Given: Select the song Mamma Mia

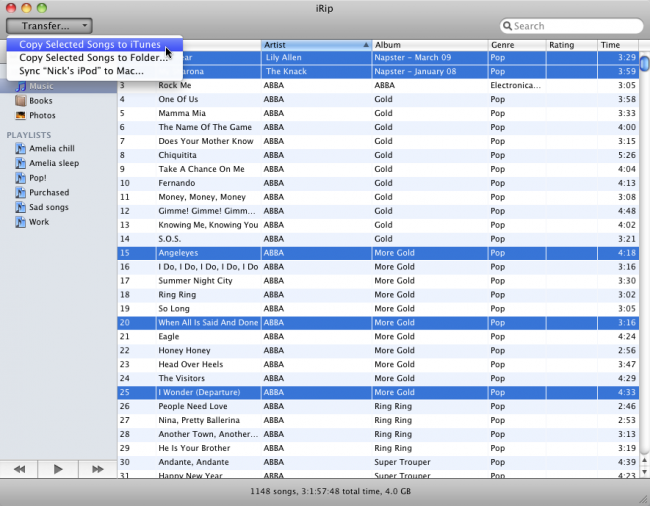Looking at the screenshot, I should 378,113.
